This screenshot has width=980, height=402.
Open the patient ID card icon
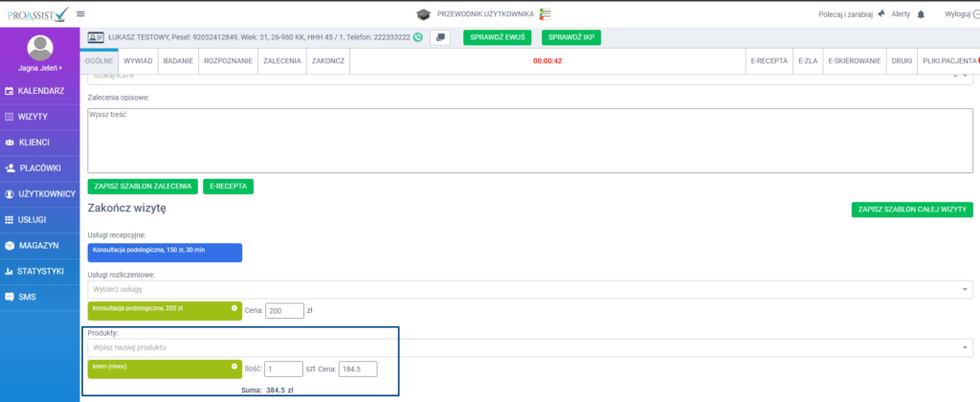(97, 37)
